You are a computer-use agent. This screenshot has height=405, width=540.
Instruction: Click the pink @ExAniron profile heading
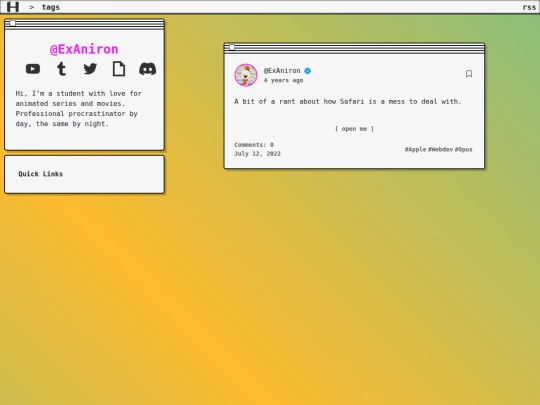pyautogui.click(x=84, y=49)
